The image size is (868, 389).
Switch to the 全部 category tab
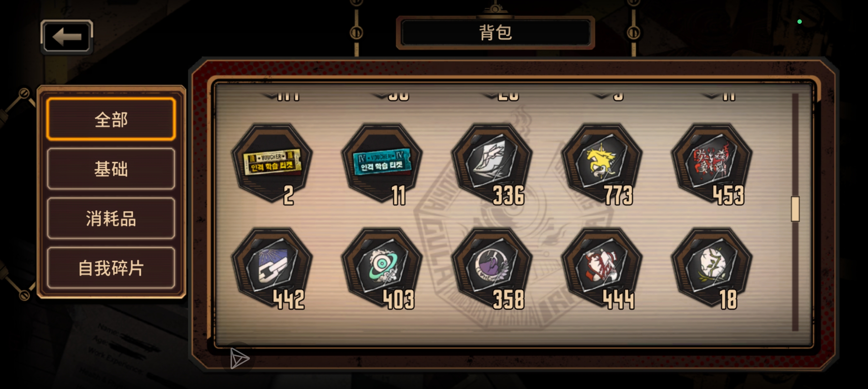[111, 119]
